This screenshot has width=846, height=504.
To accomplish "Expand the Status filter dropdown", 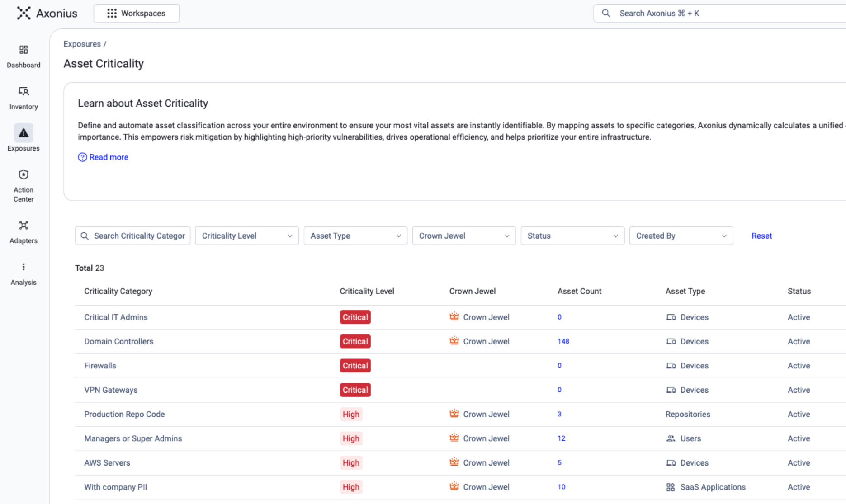I will pos(572,236).
